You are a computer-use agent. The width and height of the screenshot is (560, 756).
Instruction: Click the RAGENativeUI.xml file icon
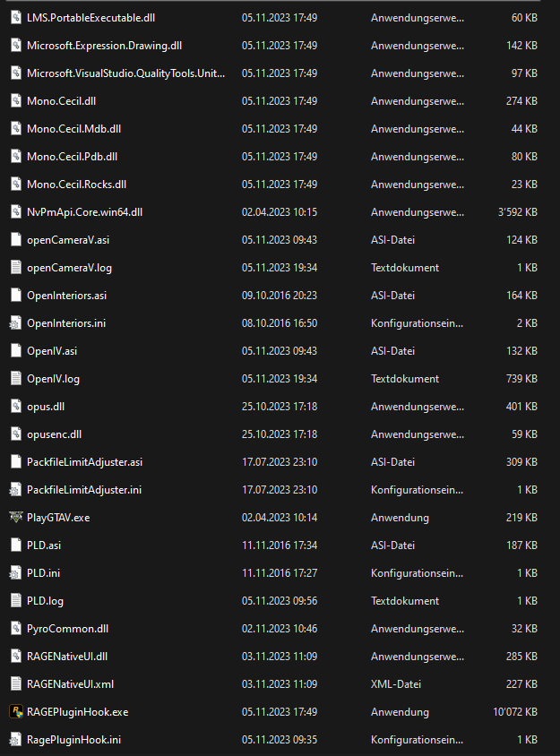15,684
